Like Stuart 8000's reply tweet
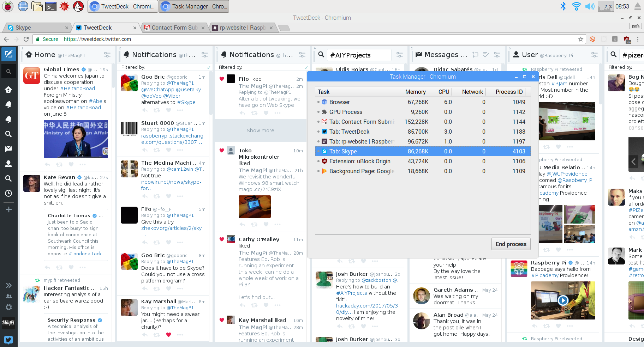The height and width of the screenshot is (347, 644). point(168,150)
